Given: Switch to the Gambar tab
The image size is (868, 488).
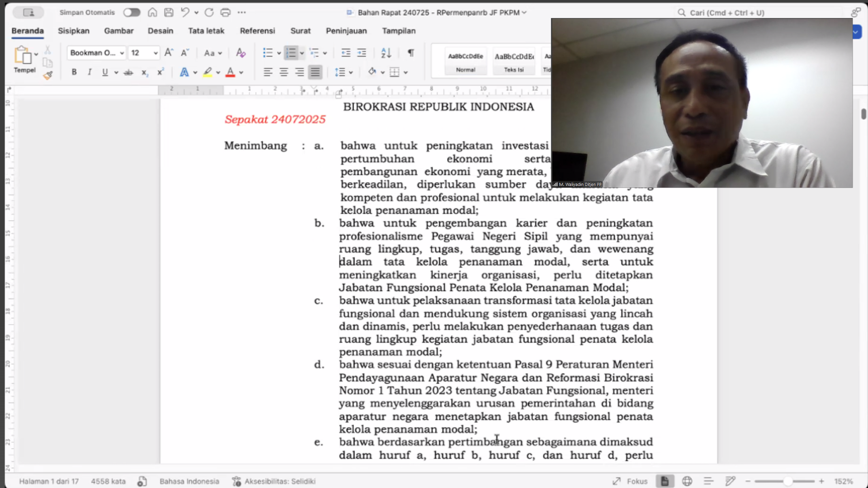Looking at the screenshot, I should click(x=119, y=31).
